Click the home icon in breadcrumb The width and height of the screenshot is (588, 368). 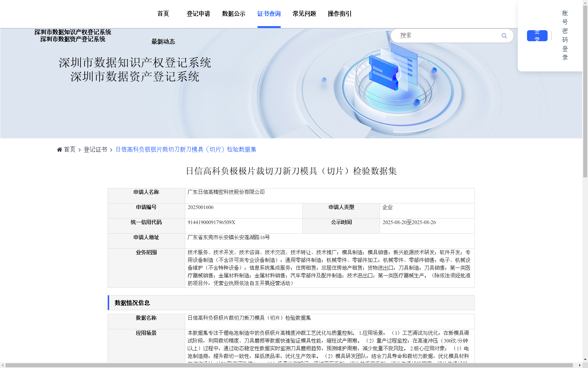click(60, 149)
